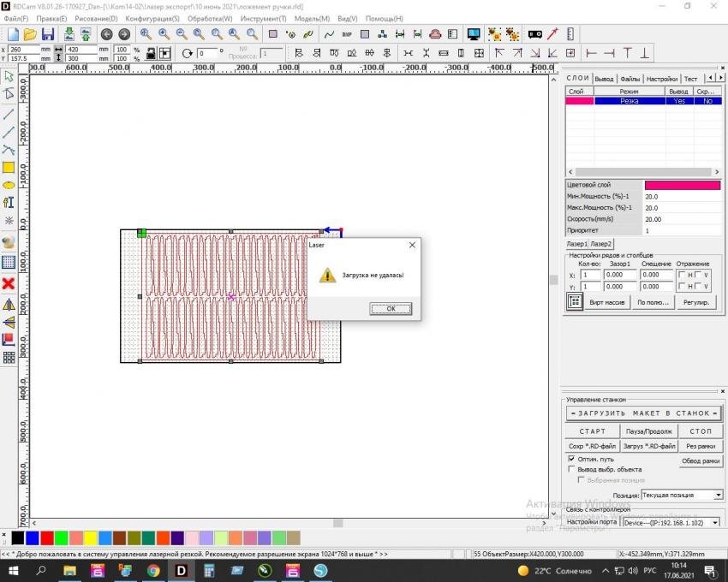Open the Device IP address dropdown
Screen dimensions: 728x582
(714, 522)
